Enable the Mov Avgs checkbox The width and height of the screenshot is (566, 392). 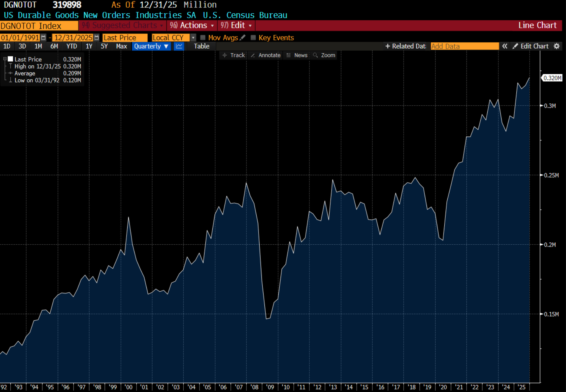(x=203, y=37)
